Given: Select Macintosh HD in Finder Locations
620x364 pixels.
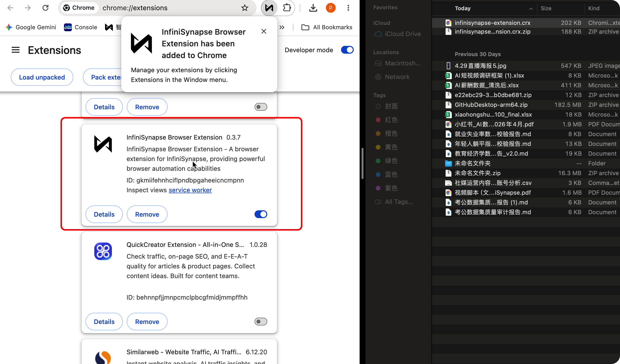Looking at the screenshot, I should [x=398, y=63].
